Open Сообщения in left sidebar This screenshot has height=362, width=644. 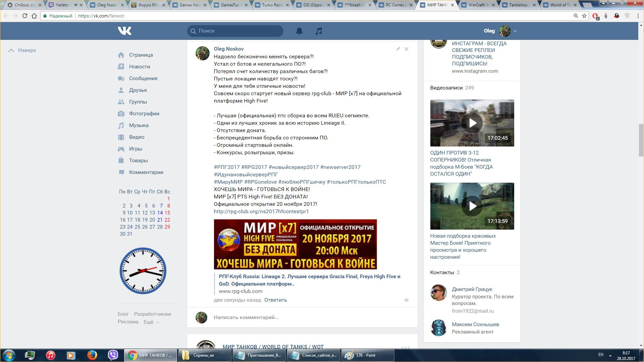click(143, 78)
